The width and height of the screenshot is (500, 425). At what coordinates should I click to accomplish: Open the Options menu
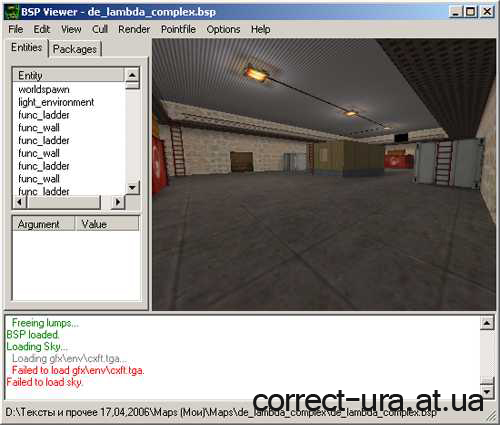(x=223, y=29)
